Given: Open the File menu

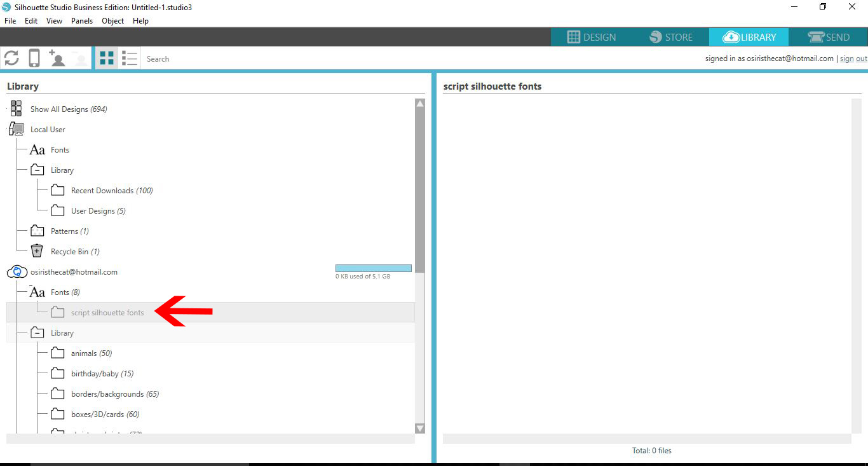Looking at the screenshot, I should (x=10, y=21).
